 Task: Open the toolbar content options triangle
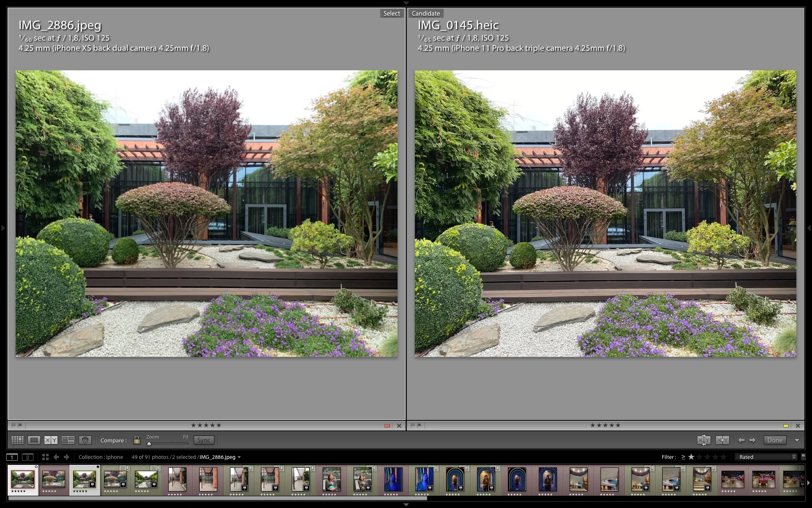tap(797, 440)
